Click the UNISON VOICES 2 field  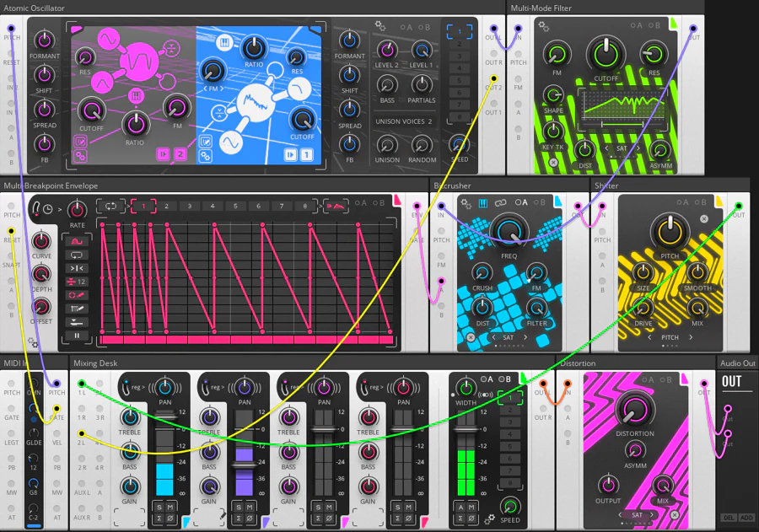403,121
